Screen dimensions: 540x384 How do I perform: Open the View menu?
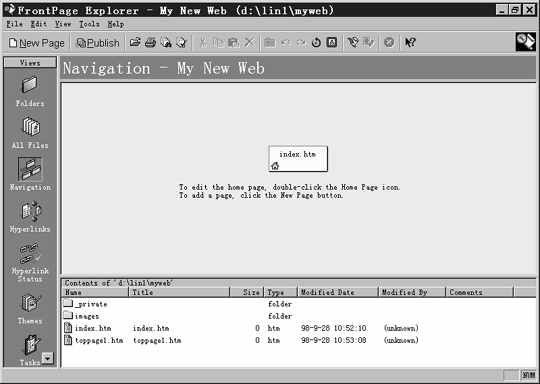click(x=63, y=24)
